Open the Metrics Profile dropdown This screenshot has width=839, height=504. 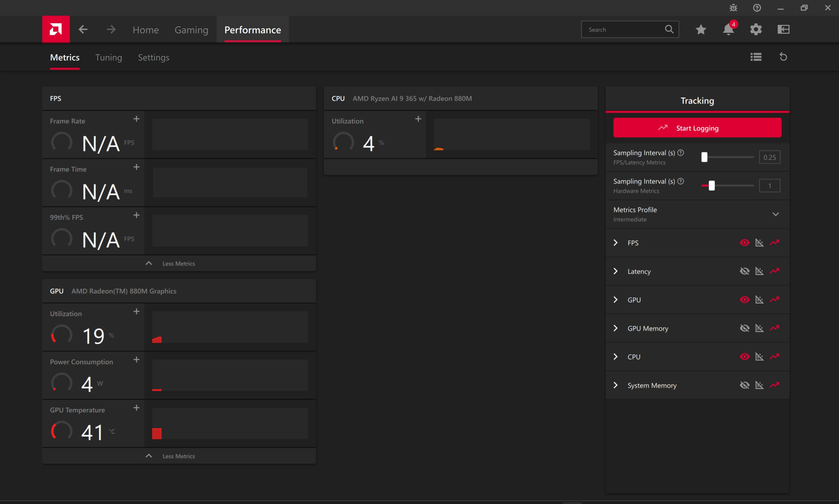pyautogui.click(x=697, y=214)
